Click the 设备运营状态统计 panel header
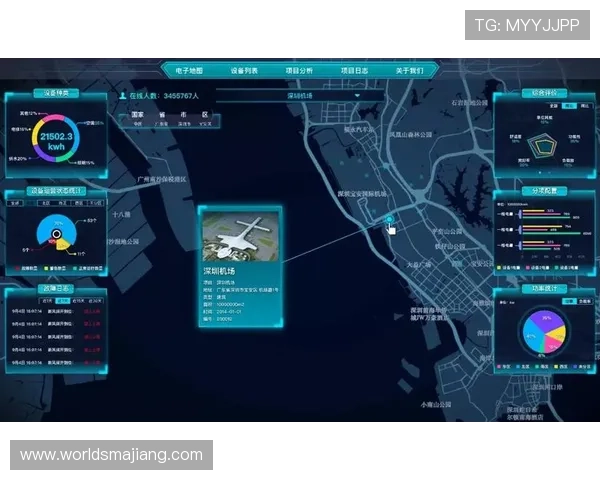Screen dimensions: 600x480 pos(56,191)
